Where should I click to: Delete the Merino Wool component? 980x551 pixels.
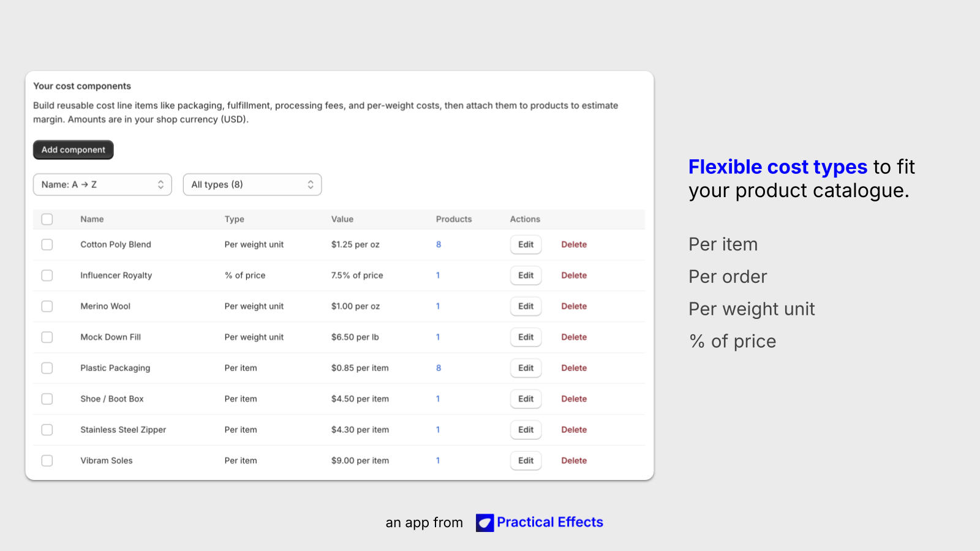click(x=574, y=306)
